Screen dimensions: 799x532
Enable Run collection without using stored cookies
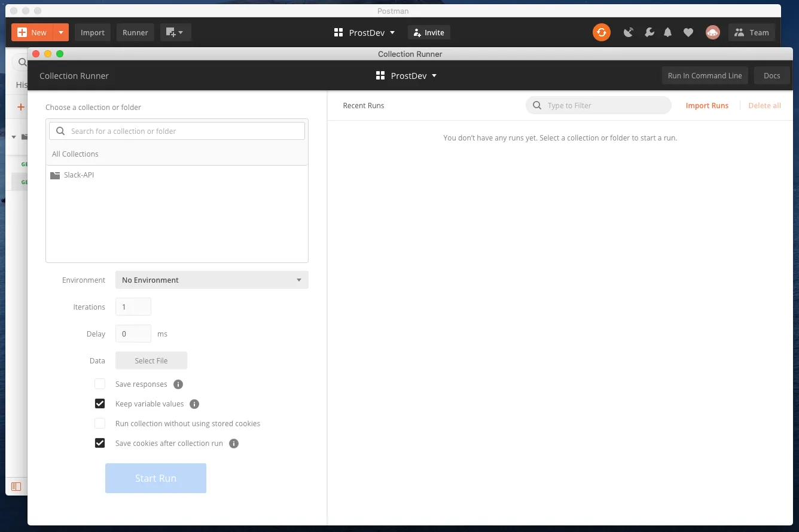100,423
